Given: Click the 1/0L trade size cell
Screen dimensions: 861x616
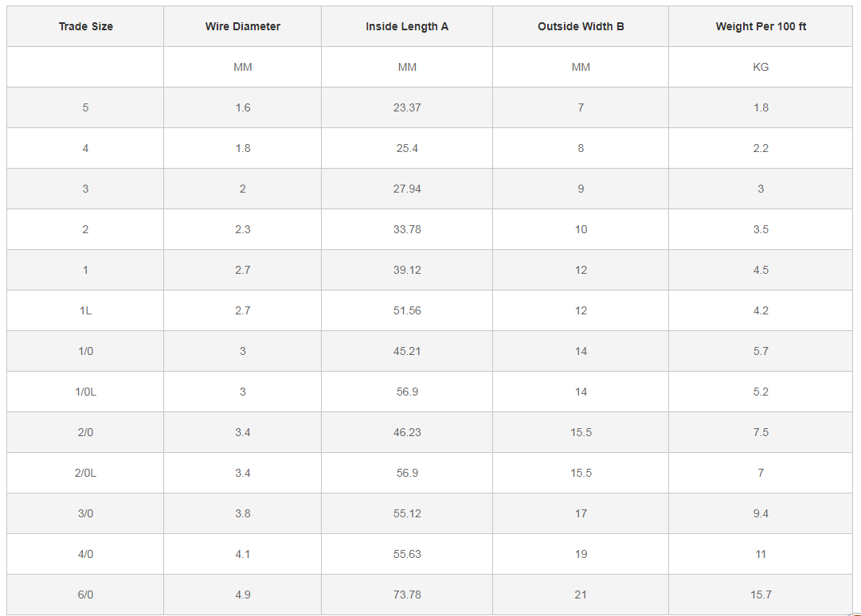Looking at the screenshot, I should pyautogui.click(x=86, y=392).
